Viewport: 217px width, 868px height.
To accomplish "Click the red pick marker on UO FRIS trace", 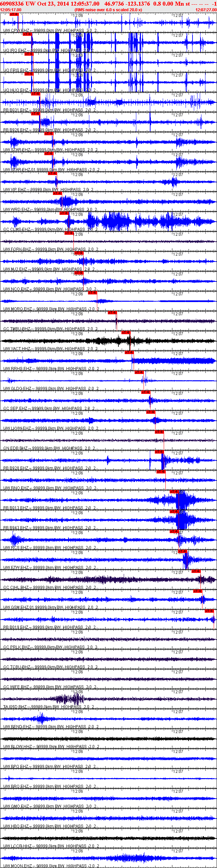I will [x=28, y=54].
